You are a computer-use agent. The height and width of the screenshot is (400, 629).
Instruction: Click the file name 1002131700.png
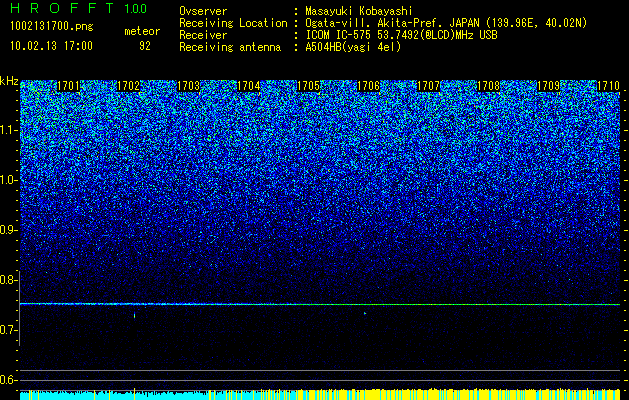click(x=52, y=27)
